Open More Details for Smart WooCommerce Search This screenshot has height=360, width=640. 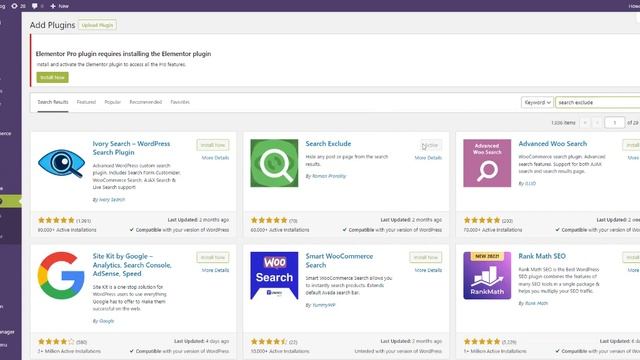[428, 270]
